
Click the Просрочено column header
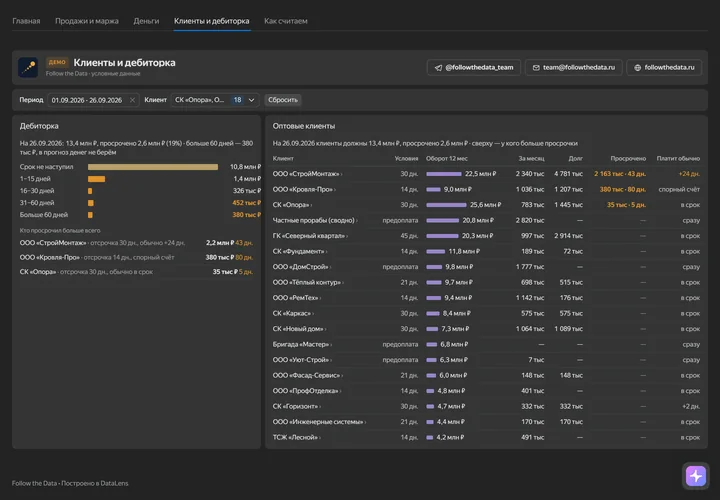[x=628, y=158]
